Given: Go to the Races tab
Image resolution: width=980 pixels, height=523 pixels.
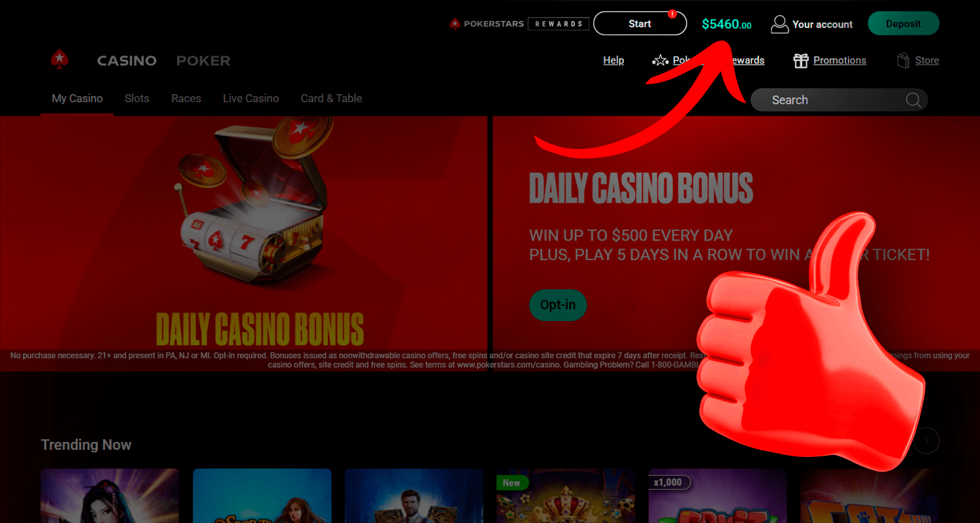Looking at the screenshot, I should pos(186,98).
